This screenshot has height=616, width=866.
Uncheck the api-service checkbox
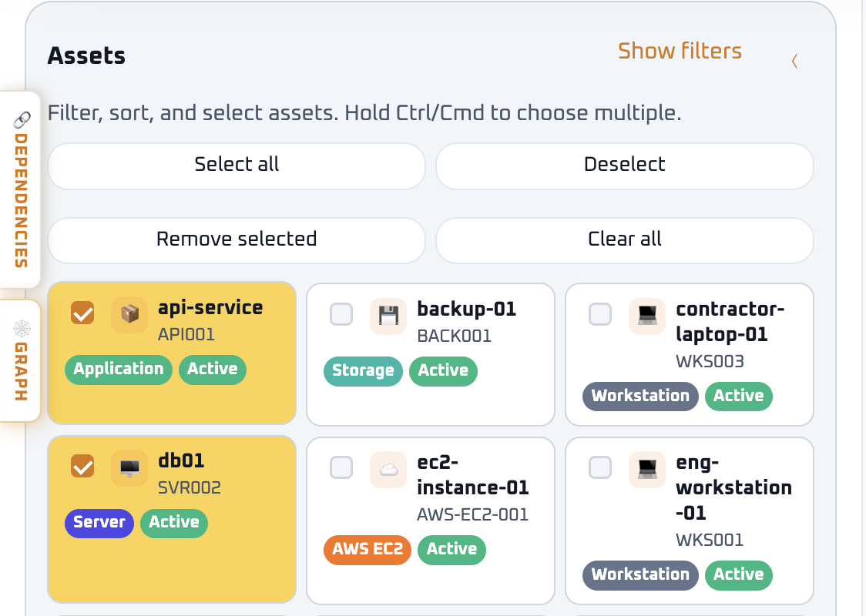point(82,313)
